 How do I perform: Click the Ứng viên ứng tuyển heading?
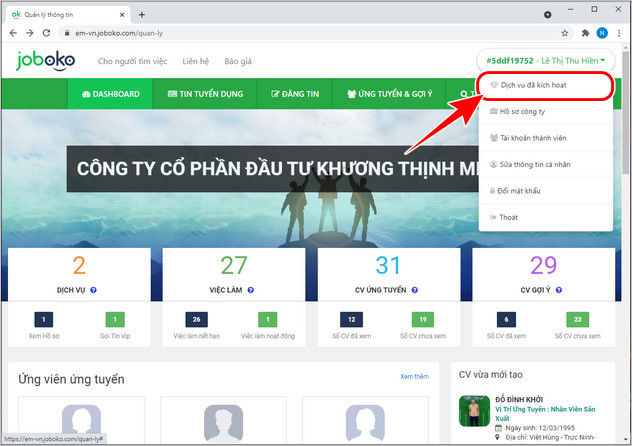[71, 379]
